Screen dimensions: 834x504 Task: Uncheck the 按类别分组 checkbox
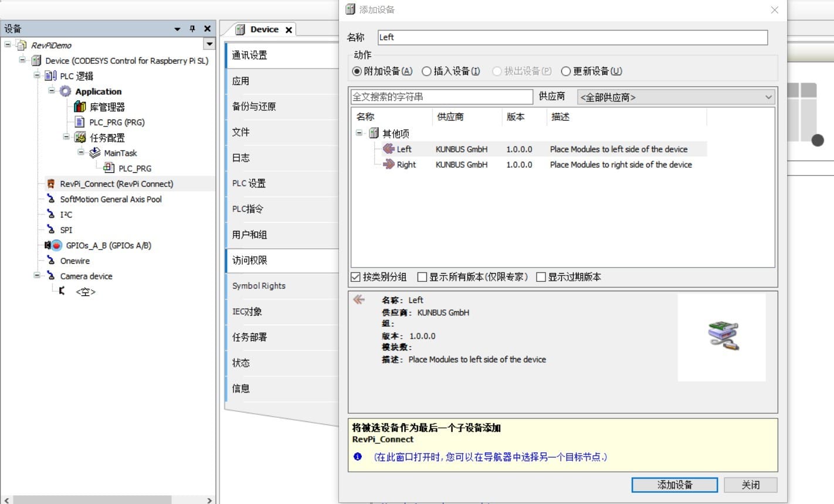pos(355,277)
